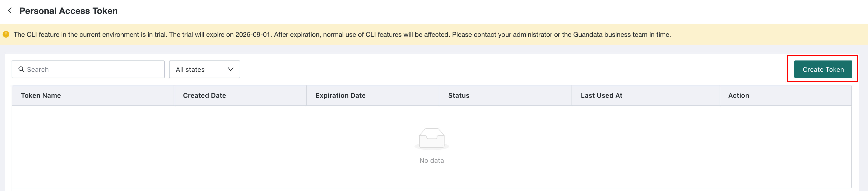This screenshot has height=191, width=868.
Task: Click the magnifier search icon
Action: click(x=21, y=69)
